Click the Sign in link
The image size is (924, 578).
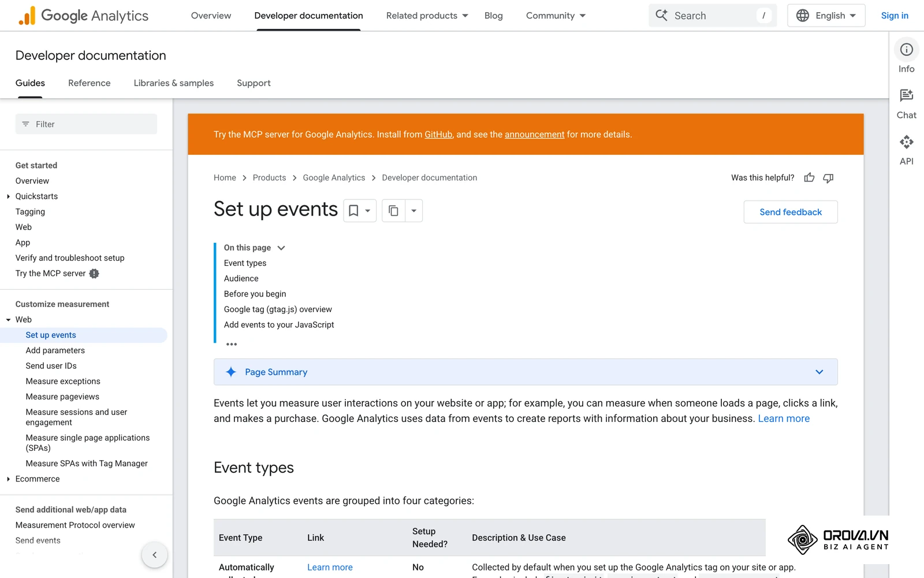[x=895, y=16]
